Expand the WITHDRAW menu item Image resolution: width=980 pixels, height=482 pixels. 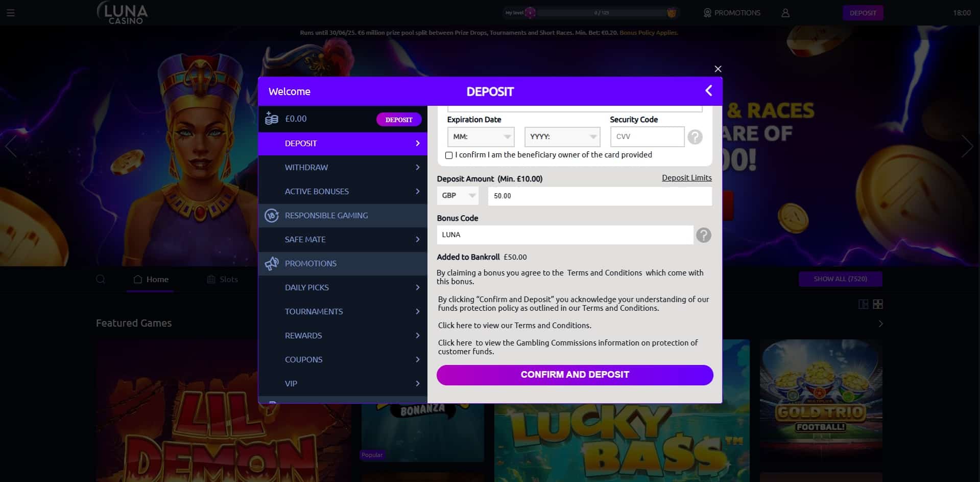[343, 167]
